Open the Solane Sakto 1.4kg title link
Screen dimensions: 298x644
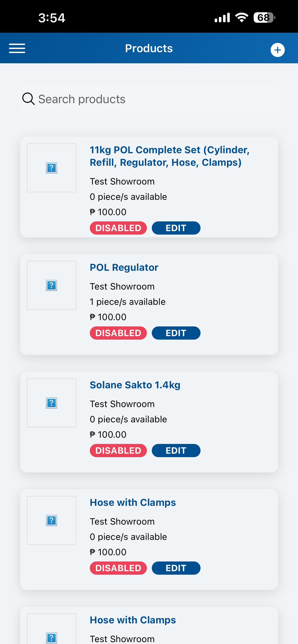135,385
